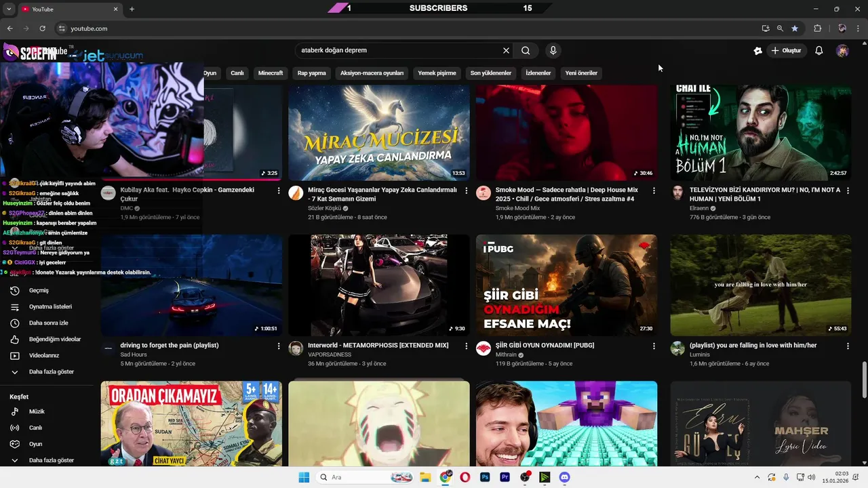Show hidden system tray icons
The height and width of the screenshot is (488, 868).
pos(756,477)
